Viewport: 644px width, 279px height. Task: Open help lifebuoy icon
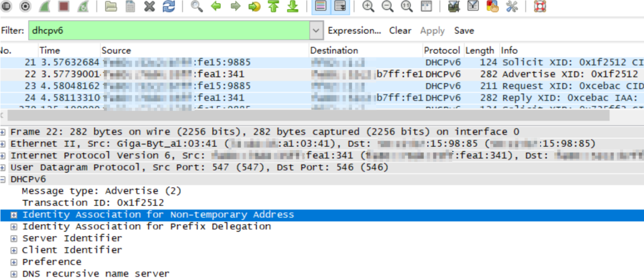[540, 6]
